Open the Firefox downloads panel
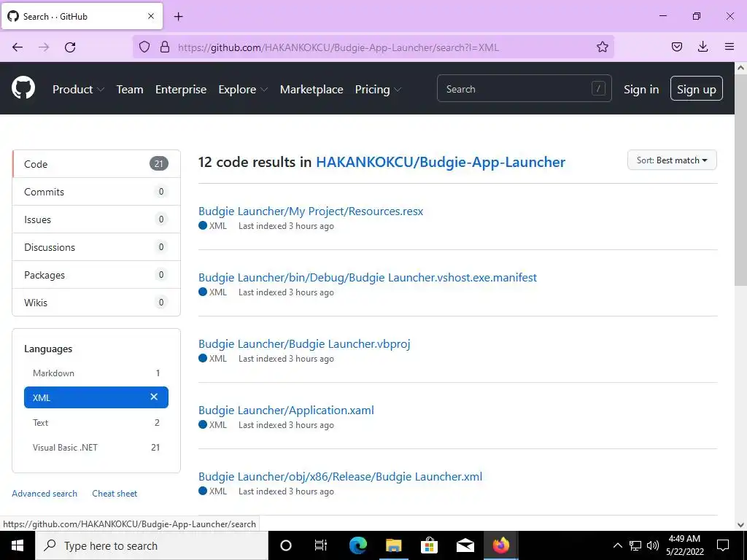 (703, 47)
